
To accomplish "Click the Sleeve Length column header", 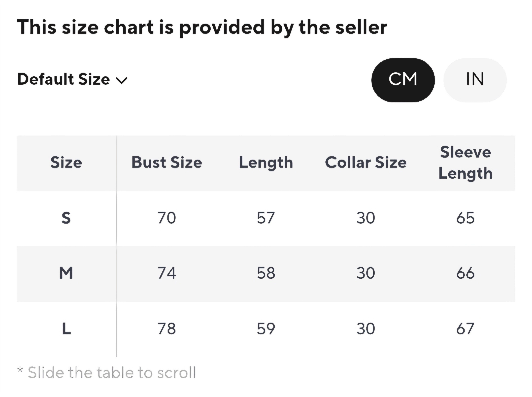I will tap(465, 163).
